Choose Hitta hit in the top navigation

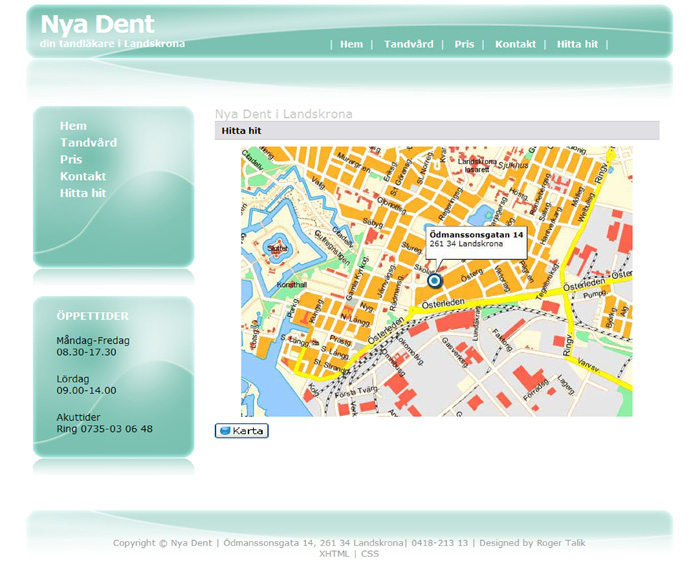tap(577, 44)
